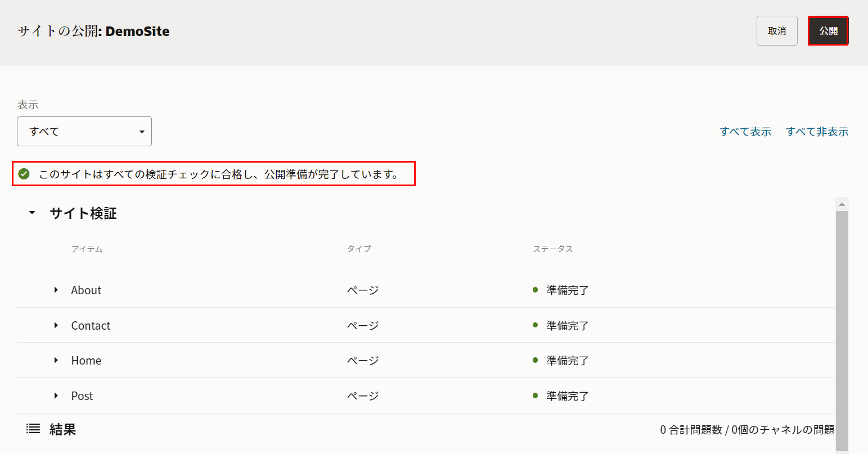This screenshot has width=868, height=454.
Task: Click the 準備完了 status in Post row
Action: (567, 396)
